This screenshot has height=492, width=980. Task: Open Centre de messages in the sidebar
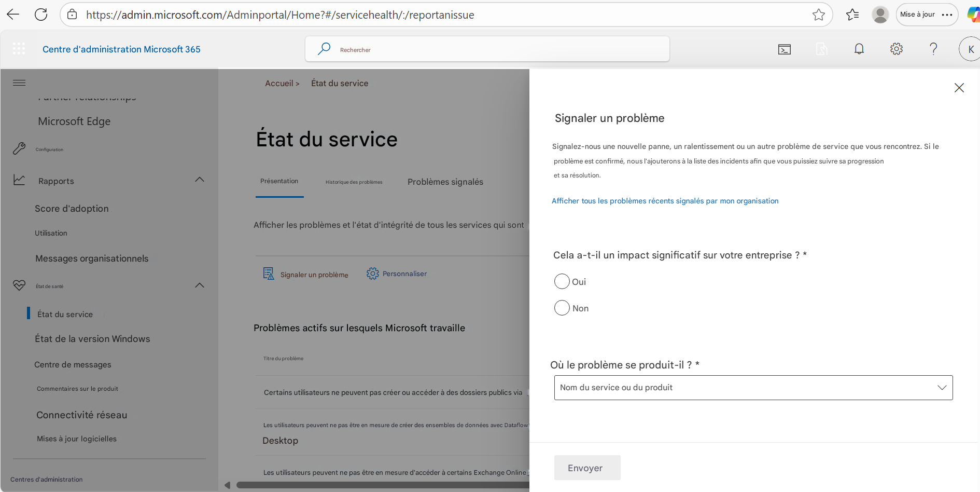click(73, 364)
